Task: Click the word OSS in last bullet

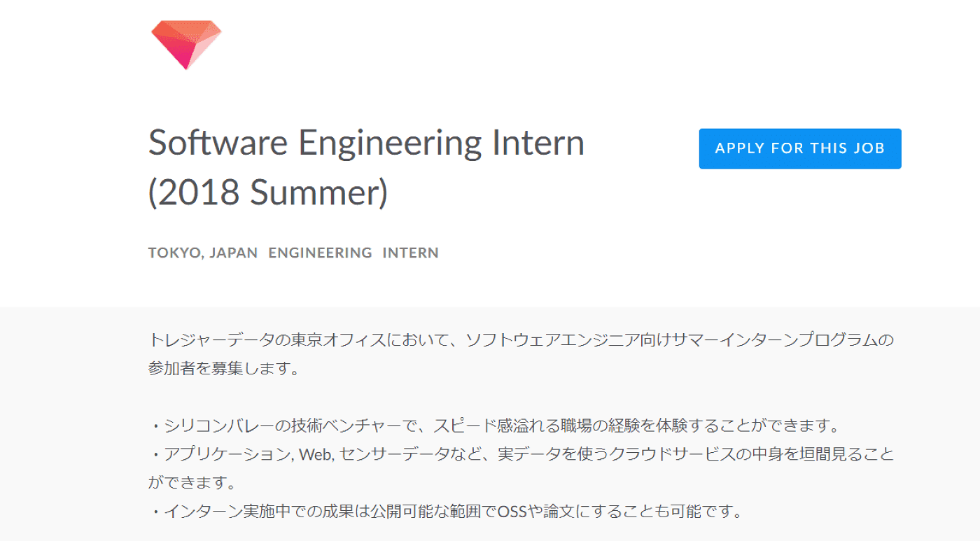Action: [x=512, y=512]
